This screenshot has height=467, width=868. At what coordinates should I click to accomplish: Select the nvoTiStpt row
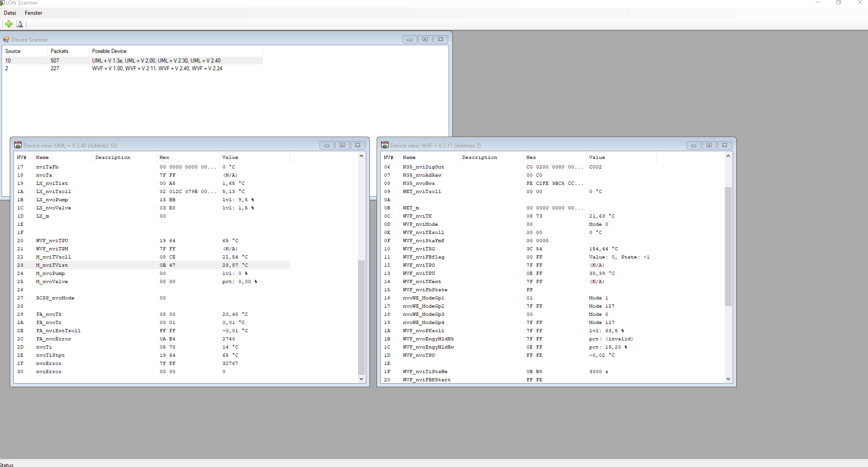tap(153, 355)
